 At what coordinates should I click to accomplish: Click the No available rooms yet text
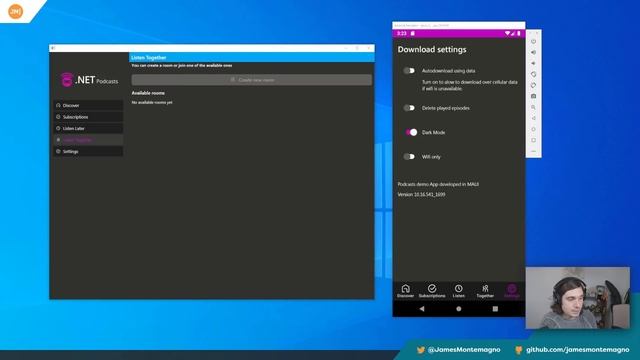pyautogui.click(x=152, y=102)
